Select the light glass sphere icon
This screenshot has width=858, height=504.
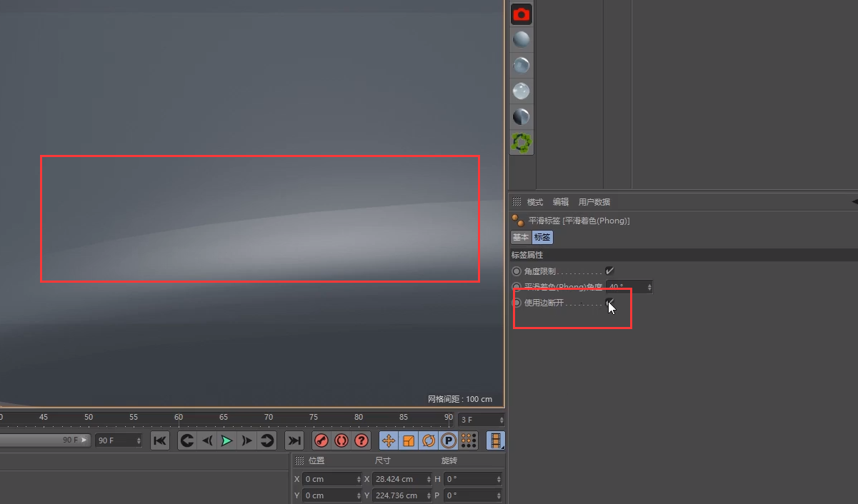click(522, 91)
